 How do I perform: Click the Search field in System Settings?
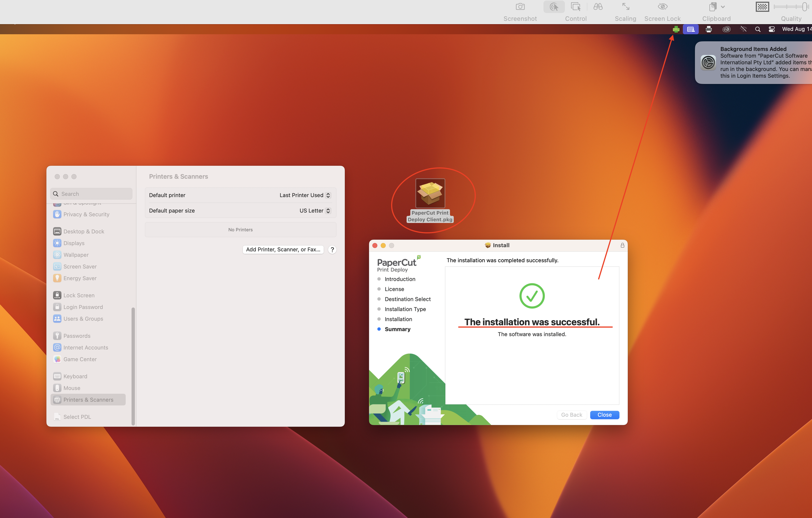pyautogui.click(x=91, y=194)
